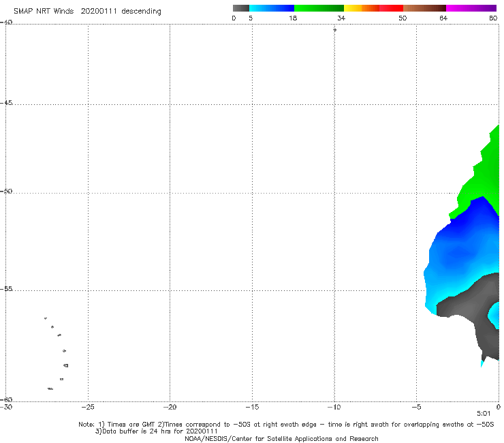Click the '-5' longitude axis label
This screenshot has height=443, width=504.
[x=416, y=407]
